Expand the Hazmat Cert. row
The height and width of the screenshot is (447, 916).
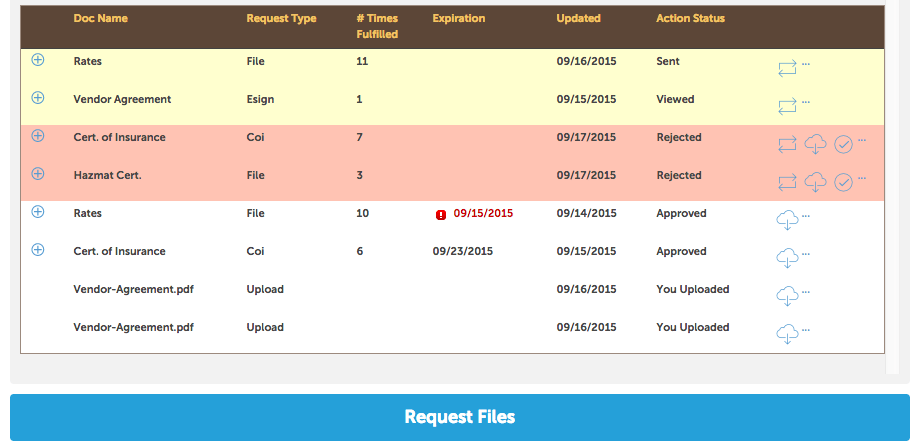click(x=37, y=174)
